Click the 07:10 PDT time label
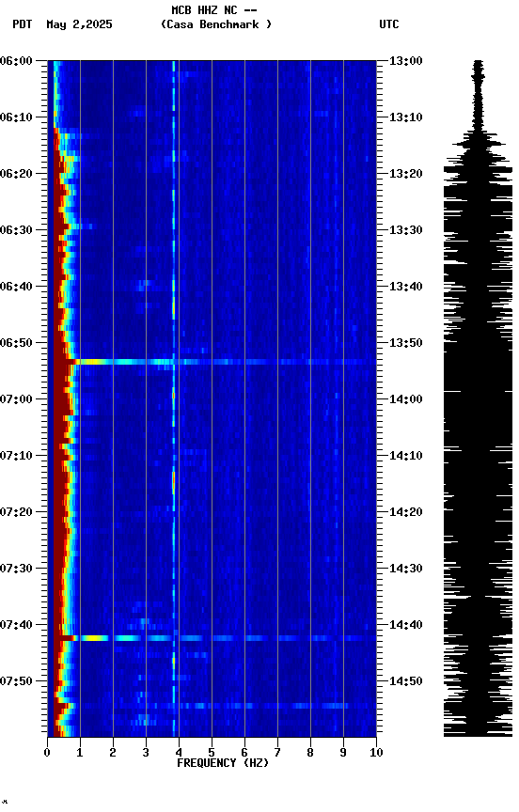Viewport: 519px width, 812px height. tap(16, 456)
